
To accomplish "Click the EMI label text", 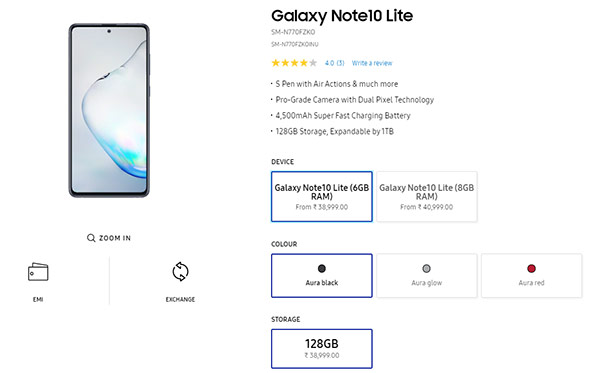I will pyautogui.click(x=38, y=299).
